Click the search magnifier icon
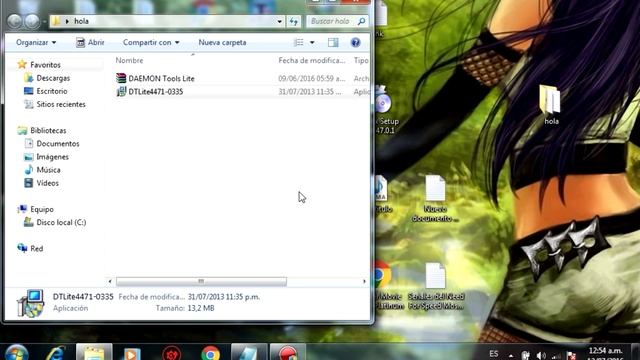This screenshot has height=360, width=640. tap(361, 21)
